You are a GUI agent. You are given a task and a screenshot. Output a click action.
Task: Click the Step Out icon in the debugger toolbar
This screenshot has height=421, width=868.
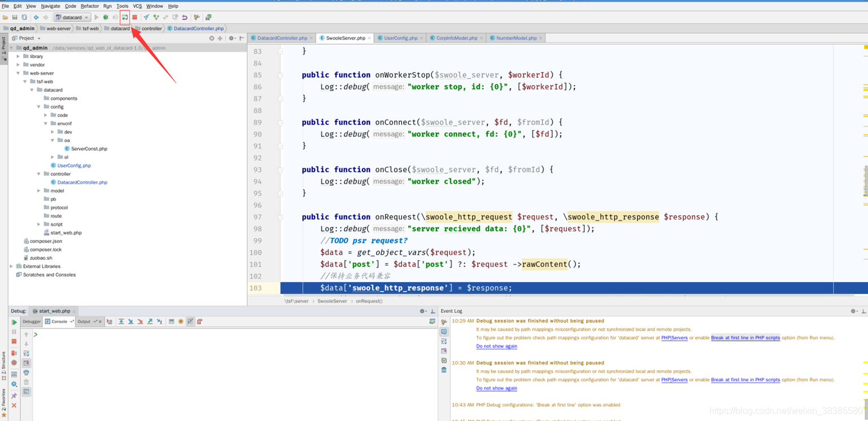point(150,322)
